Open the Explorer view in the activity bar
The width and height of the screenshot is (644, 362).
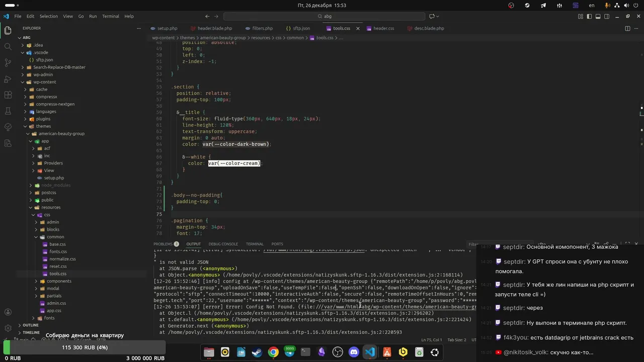8,31
